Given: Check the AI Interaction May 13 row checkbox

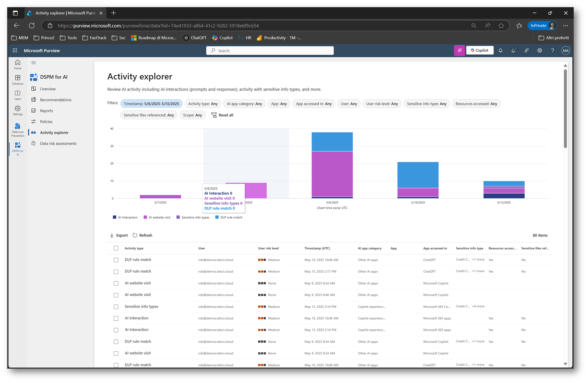Looking at the screenshot, I should pos(116,330).
